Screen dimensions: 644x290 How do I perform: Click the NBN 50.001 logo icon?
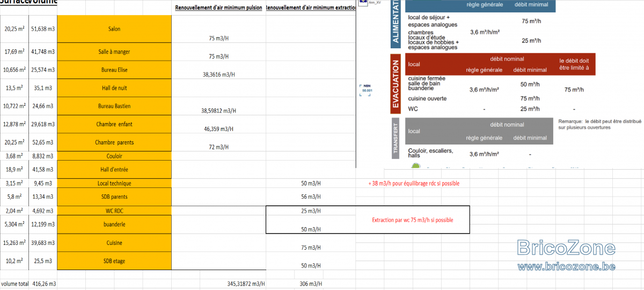pyautogui.click(x=367, y=89)
